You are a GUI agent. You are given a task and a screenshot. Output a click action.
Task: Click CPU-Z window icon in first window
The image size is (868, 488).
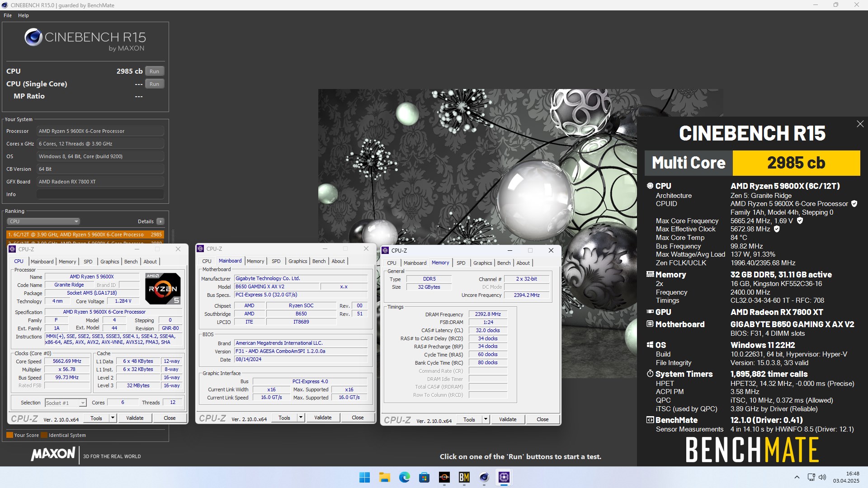point(12,249)
